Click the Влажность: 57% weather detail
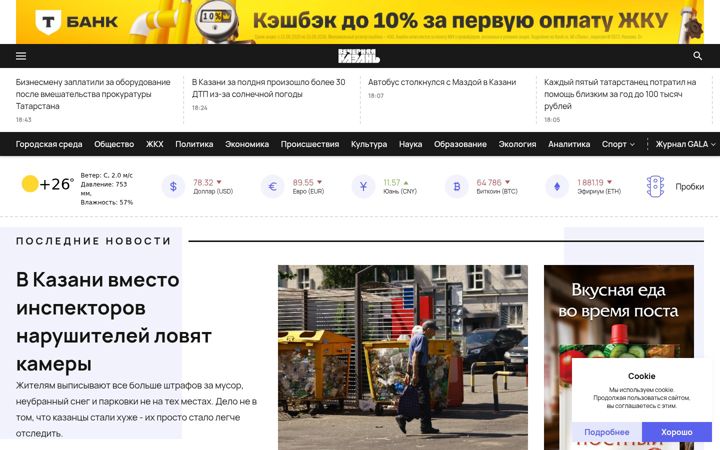The image size is (720, 450). click(x=107, y=202)
